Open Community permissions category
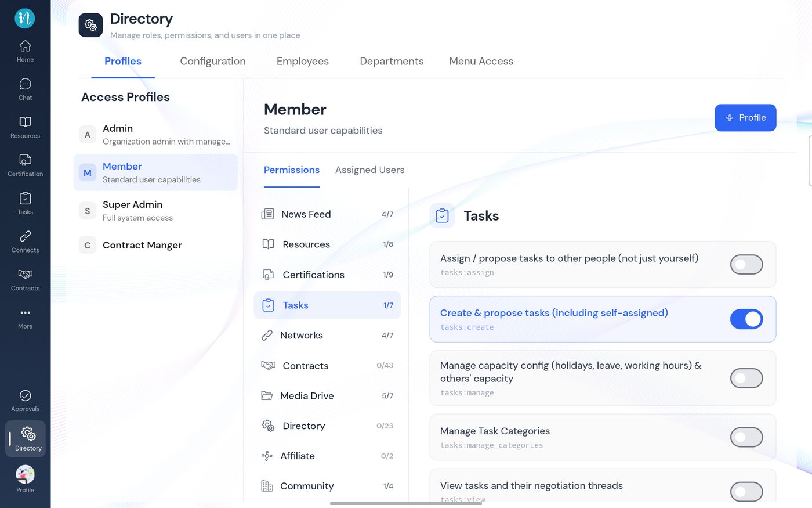The image size is (812, 508). 327,486
